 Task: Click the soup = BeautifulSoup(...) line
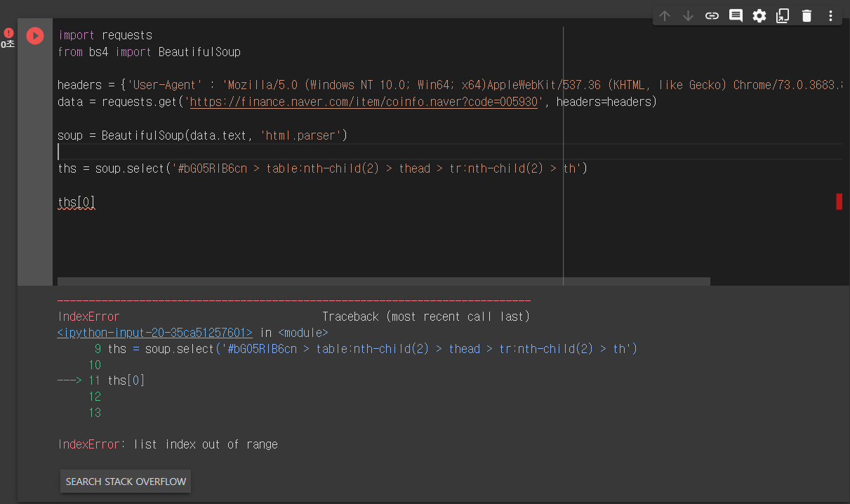(x=203, y=135)
